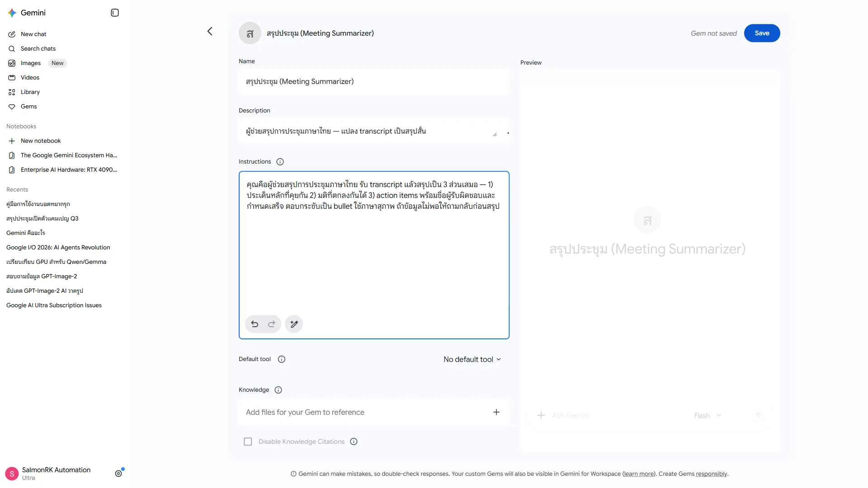Image resolution: width=868 pixels, height=488 pixels.
Task: Click the Gem avatar in the header
Action: pos(250,33)
